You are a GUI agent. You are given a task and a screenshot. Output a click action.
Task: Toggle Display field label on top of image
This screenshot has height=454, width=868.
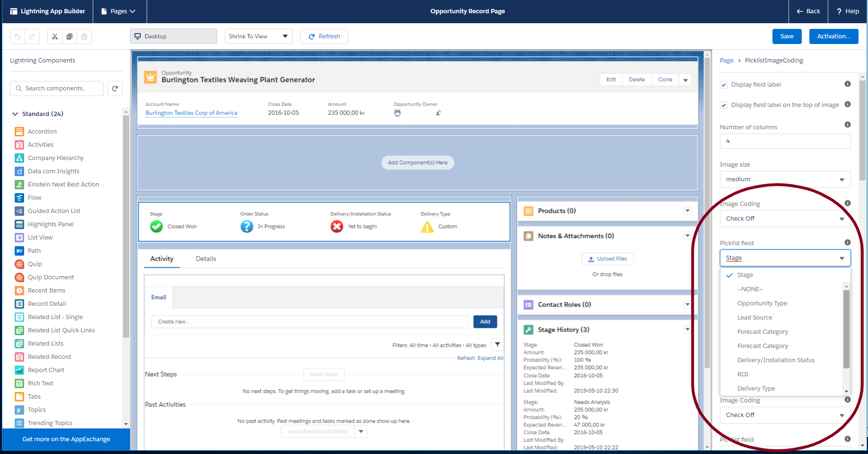[x=724, y=105]
